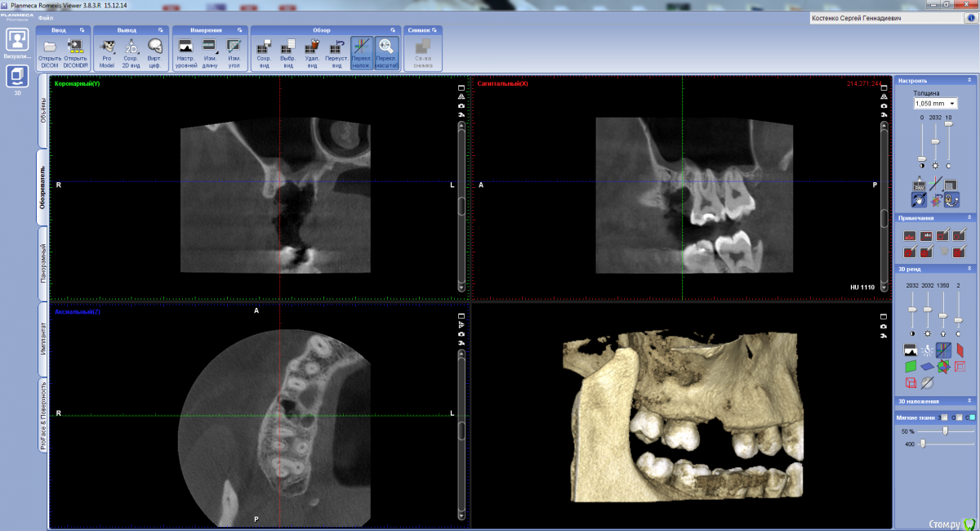Open the Pro Model tool

pyautogui.click(x=107, y=47)
